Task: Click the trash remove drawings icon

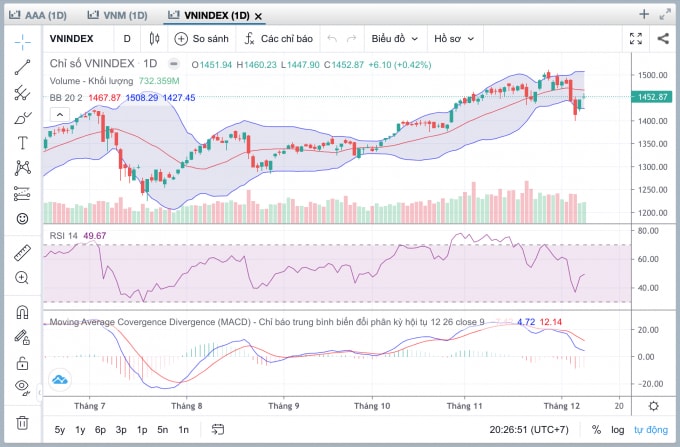Action: coord(23,422)
